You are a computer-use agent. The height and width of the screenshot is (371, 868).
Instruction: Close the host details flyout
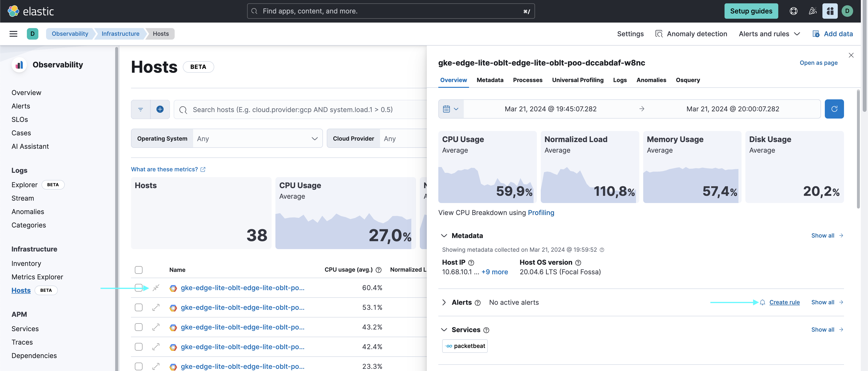[851, 55]
